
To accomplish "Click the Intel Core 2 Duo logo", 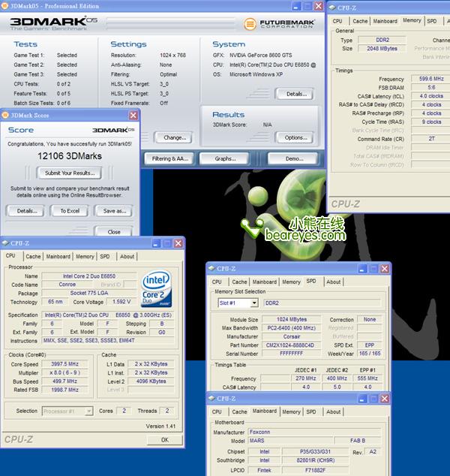I will (157, 288).
